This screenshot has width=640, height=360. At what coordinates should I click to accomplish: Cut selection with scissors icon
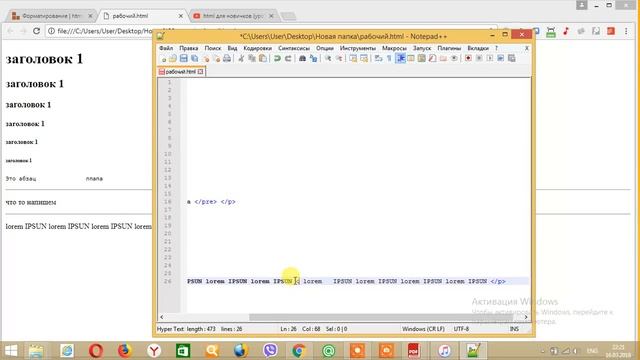[241, 58]
